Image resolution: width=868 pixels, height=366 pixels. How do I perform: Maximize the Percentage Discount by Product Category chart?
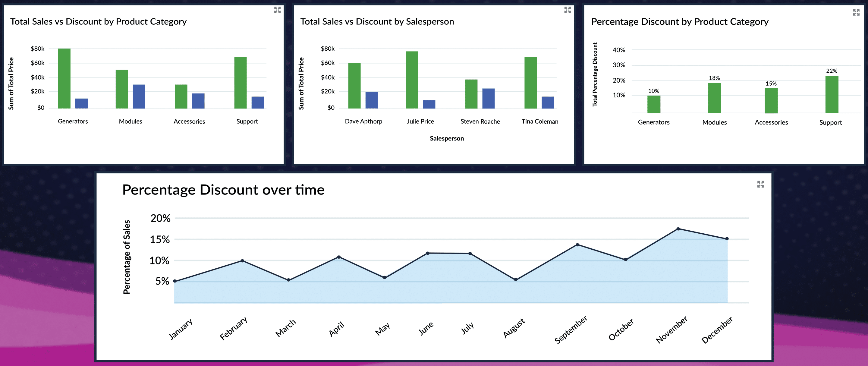[856, 13]
